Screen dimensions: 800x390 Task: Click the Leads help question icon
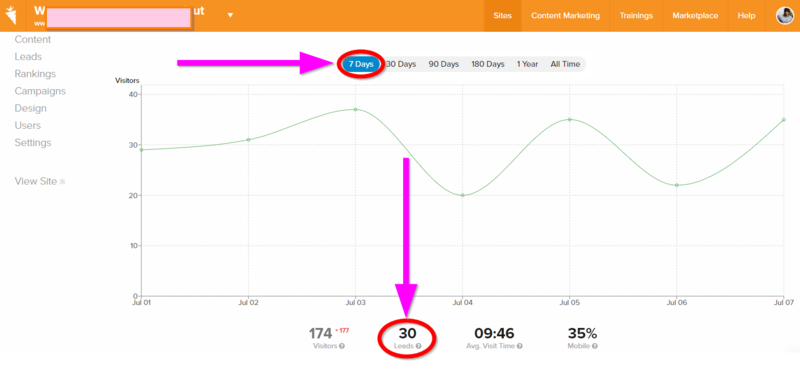[x=418, y=346]
